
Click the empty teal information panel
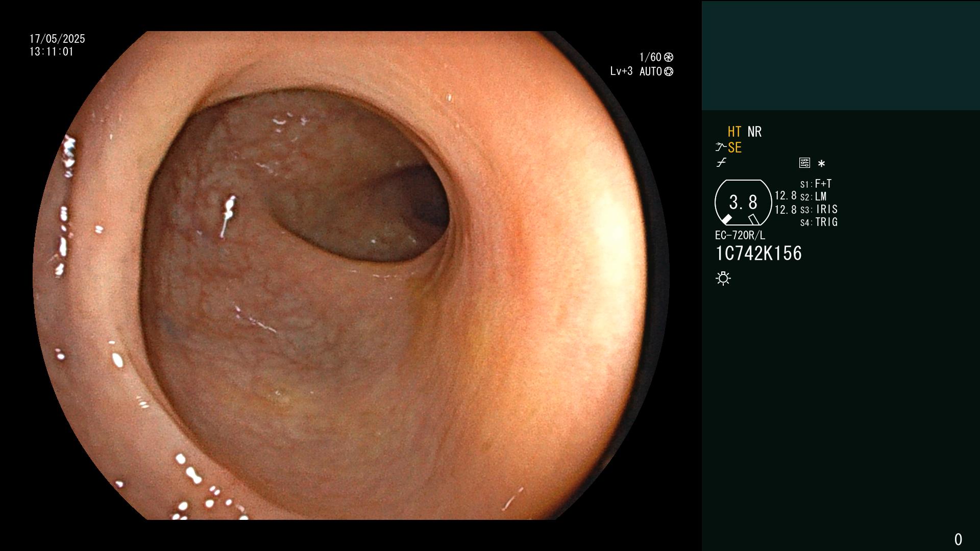841,56
